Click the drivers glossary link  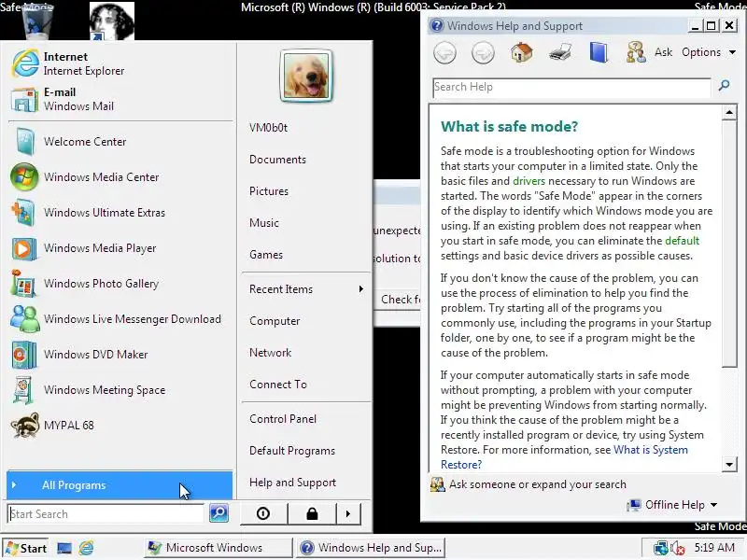pyautogui.click(x=529, y=181)
